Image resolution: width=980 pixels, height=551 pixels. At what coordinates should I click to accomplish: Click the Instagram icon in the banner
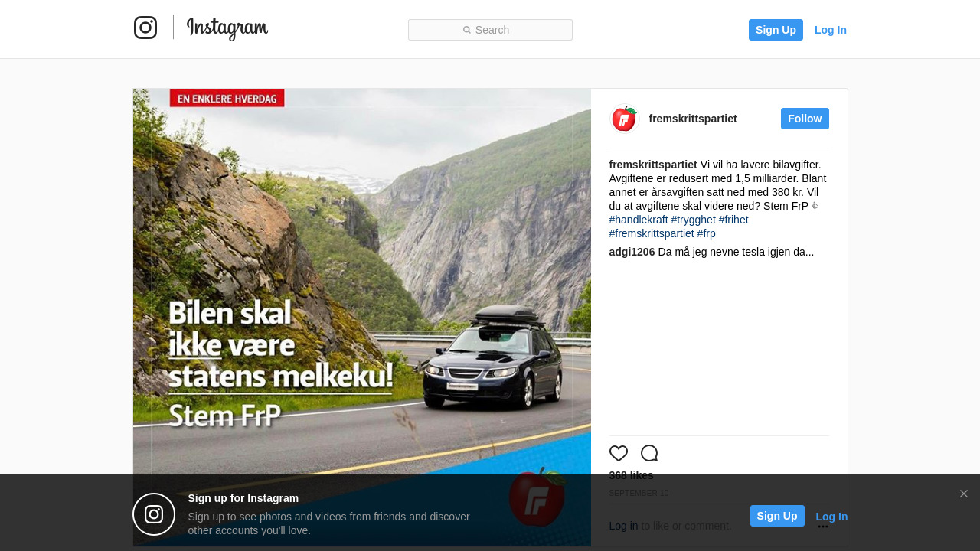154,514
